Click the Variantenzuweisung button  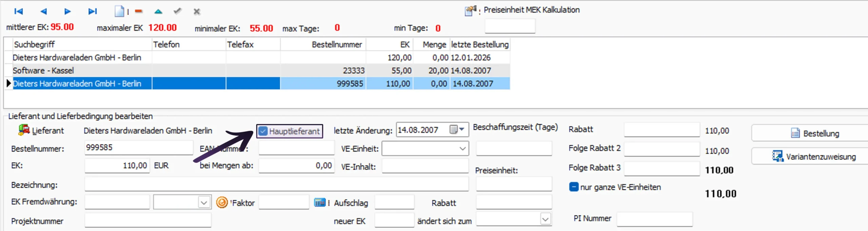814,157
